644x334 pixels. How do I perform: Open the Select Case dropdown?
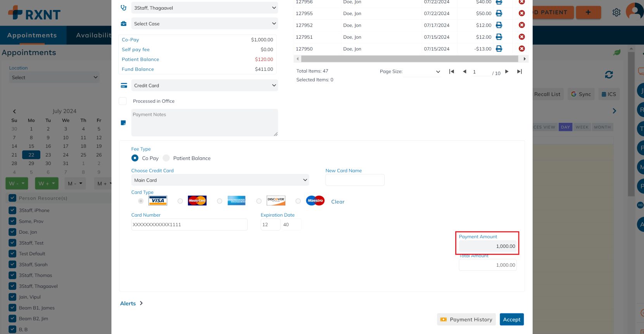(204, 24)
